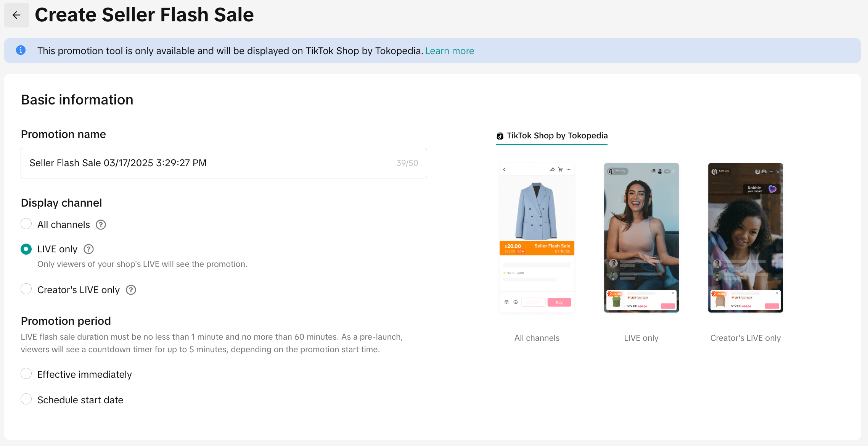Select the All channels radio button
This screenshot has width=868, height=446.
point(26,224)
